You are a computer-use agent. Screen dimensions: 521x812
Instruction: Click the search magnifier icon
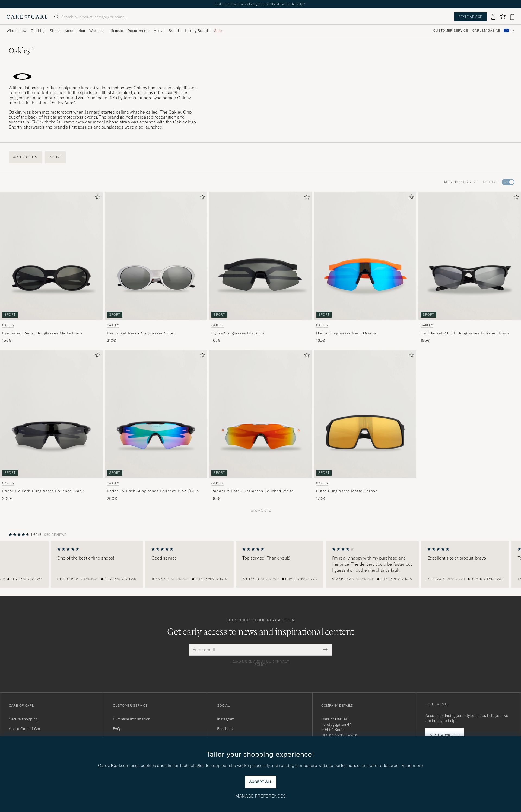(x=56, y=17)
